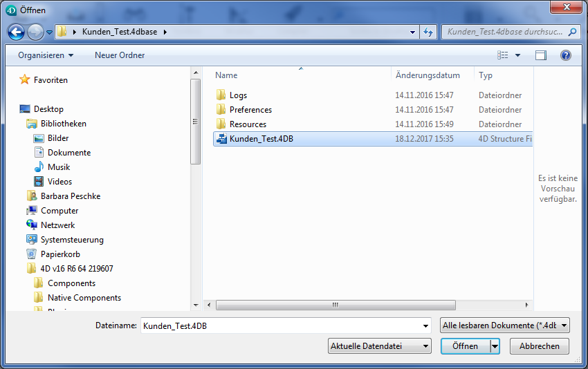The image size is (588, 369).
Task: Click the Abbrechen button
Action: [x=540, y=346]
